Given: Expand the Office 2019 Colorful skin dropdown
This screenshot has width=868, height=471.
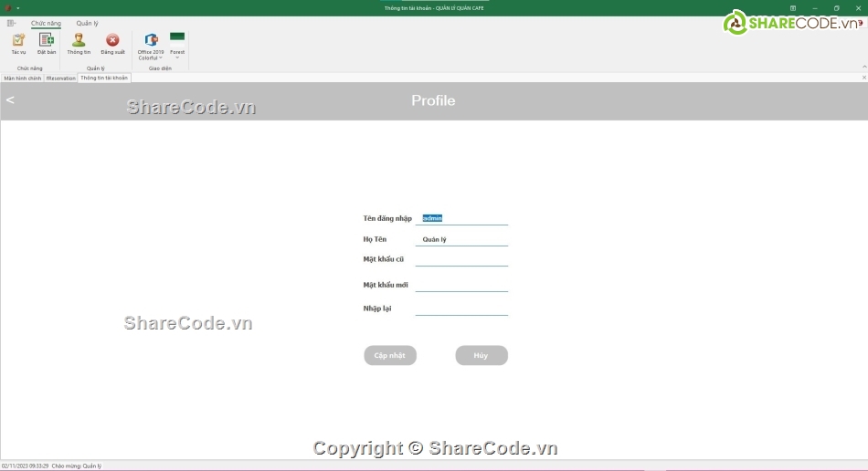Looking at the screenshot, I should 151,44.
